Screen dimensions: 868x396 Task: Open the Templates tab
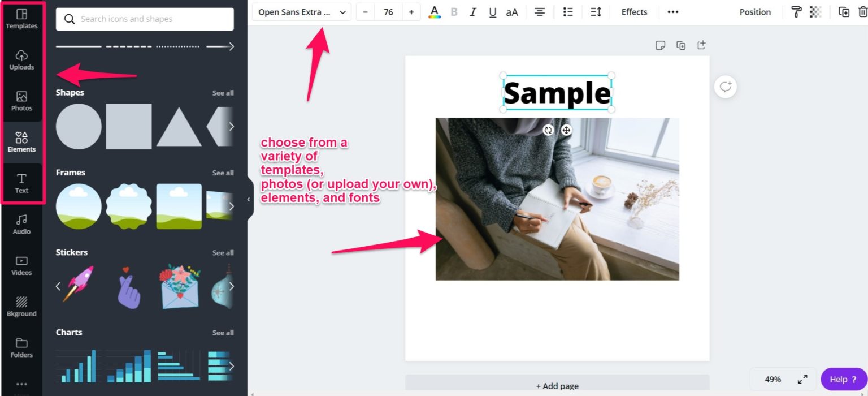click(21, 18)
